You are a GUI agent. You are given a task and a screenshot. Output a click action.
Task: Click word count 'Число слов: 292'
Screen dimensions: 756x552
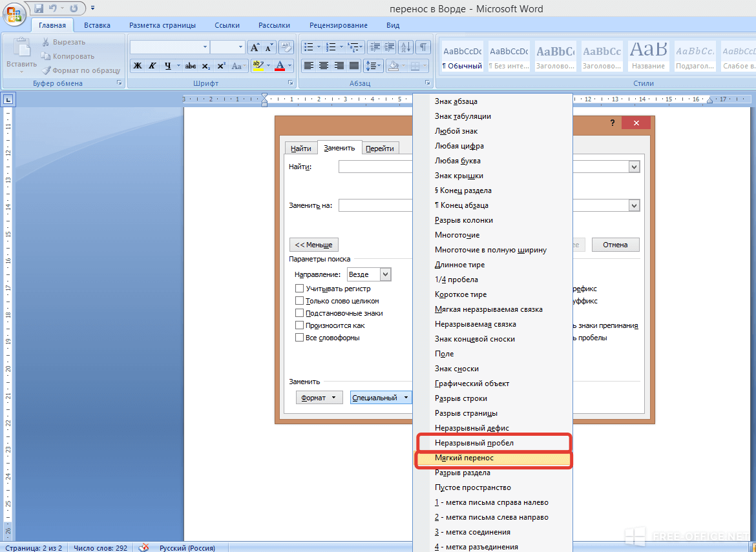click(101, 547)
